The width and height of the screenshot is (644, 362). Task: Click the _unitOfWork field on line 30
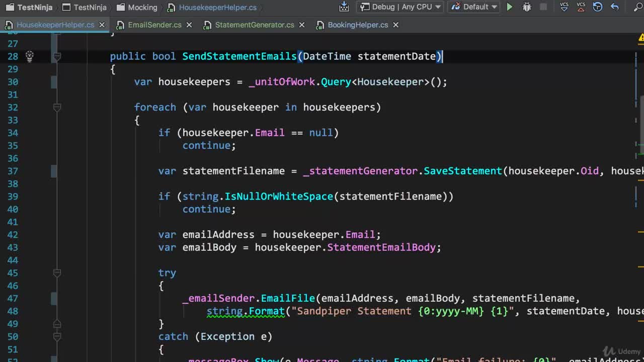click(282, 81)
